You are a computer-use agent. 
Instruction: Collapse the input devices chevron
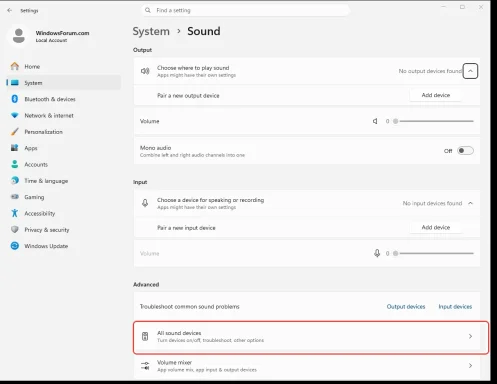(470, 203)
